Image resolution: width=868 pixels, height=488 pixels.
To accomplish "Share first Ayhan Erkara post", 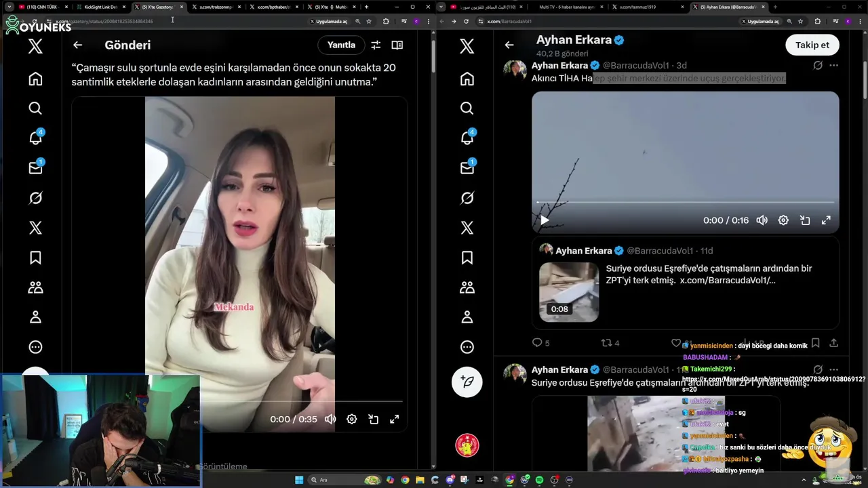I will (x=833, y=343).
